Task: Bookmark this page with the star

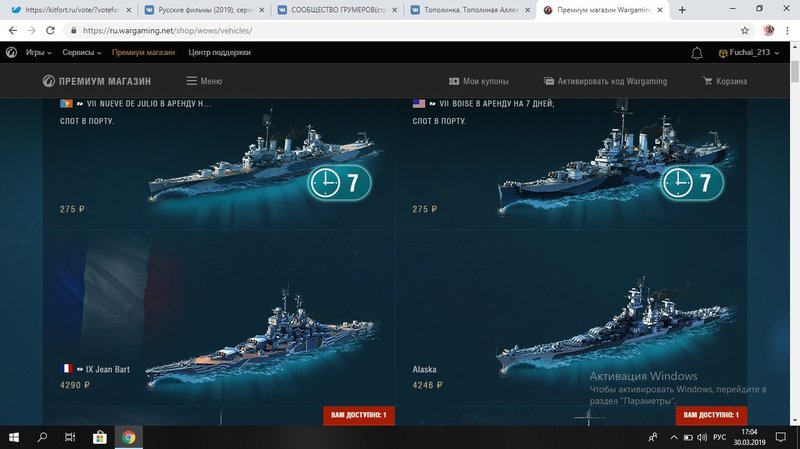Action: pos(745,31)
